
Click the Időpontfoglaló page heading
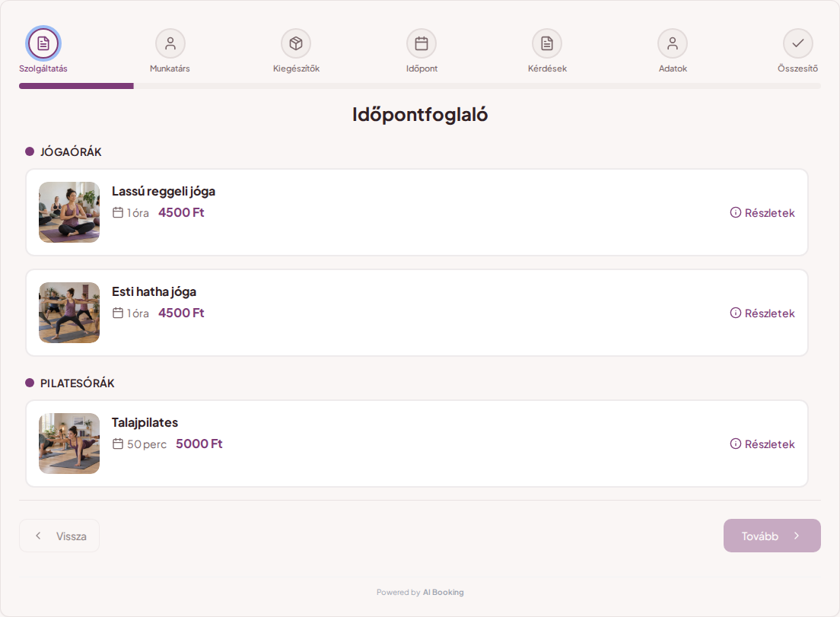tap(420, 115)
